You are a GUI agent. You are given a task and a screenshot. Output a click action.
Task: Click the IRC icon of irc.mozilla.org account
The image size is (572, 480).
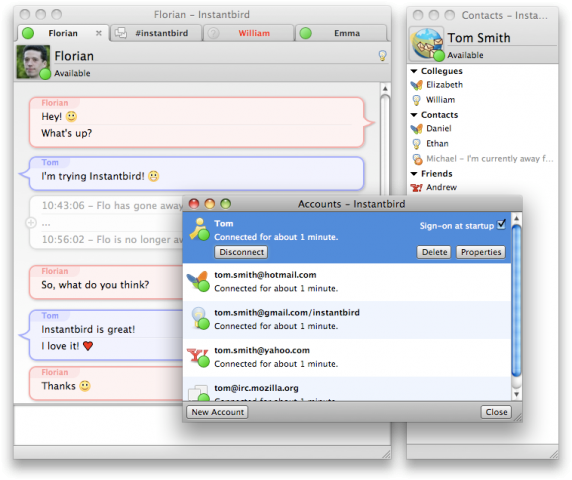tap(199, 393)
